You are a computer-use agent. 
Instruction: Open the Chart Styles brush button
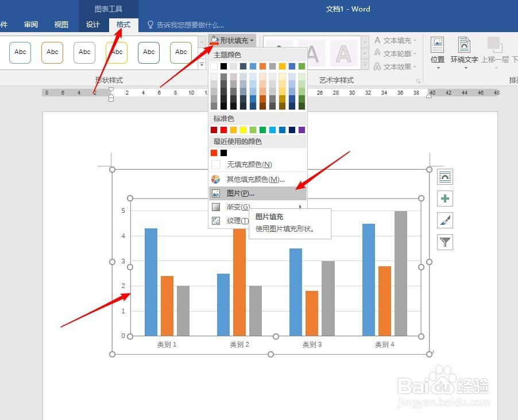tap(444, 220)
